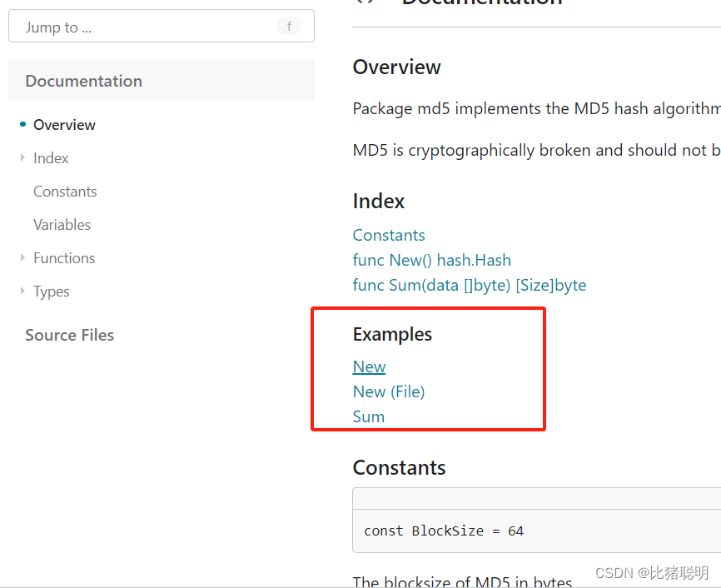Open the New (File) example link
Viewport: 721px width, 588px height.
388,391
